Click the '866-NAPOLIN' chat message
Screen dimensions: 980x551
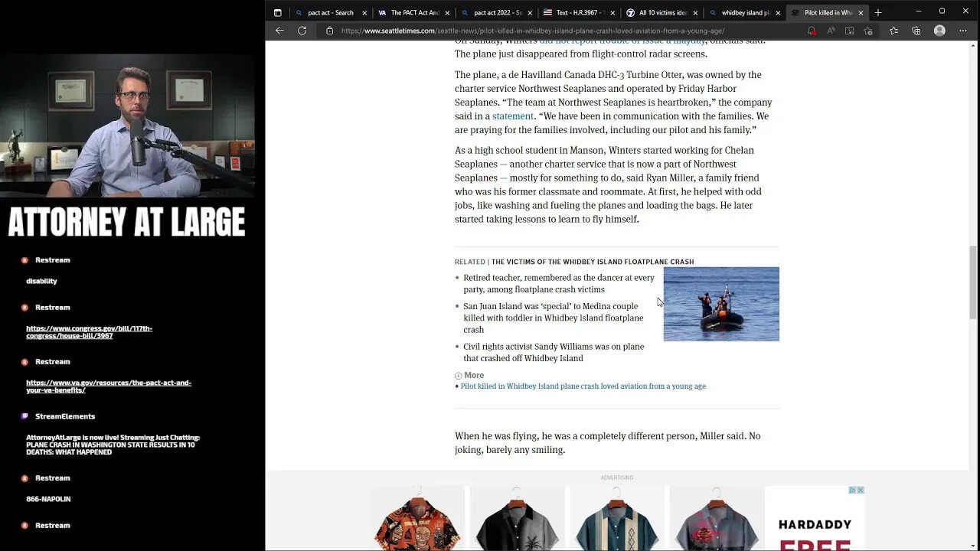(x=48, y=499)
